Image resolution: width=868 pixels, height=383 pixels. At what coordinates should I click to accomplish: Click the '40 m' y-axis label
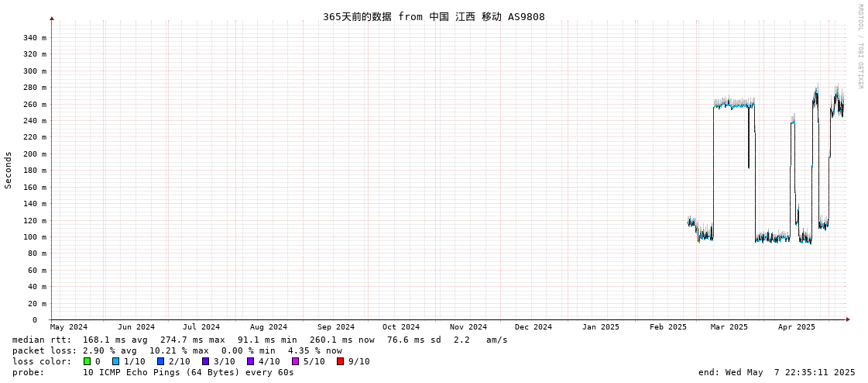point(36,287)
